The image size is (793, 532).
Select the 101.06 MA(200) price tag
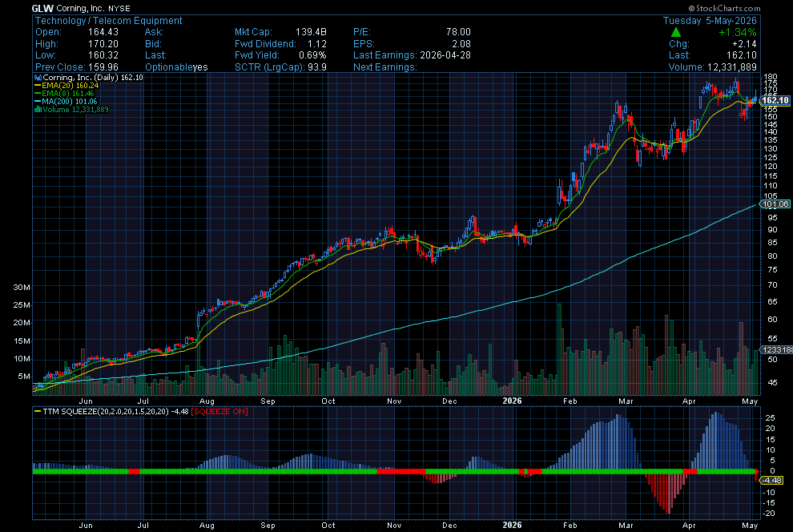point(775,204)
